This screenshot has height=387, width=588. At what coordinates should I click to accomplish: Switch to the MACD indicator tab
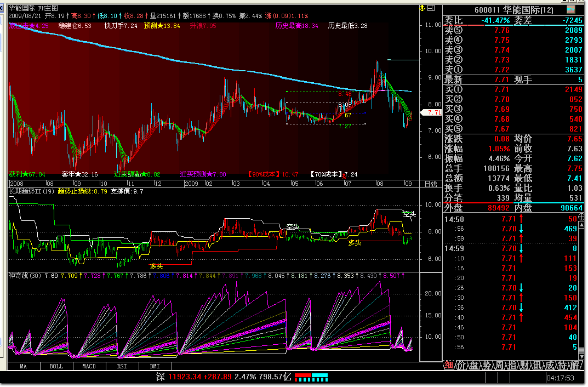pos(89,366)
